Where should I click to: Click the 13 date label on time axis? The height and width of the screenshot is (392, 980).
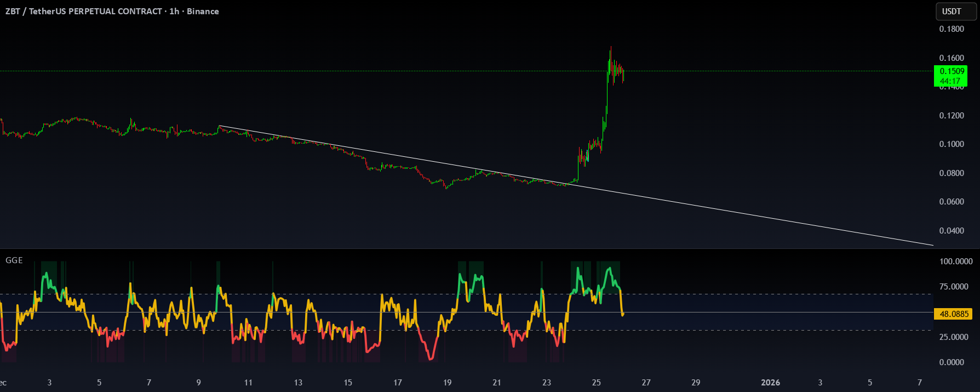[298, 383]
